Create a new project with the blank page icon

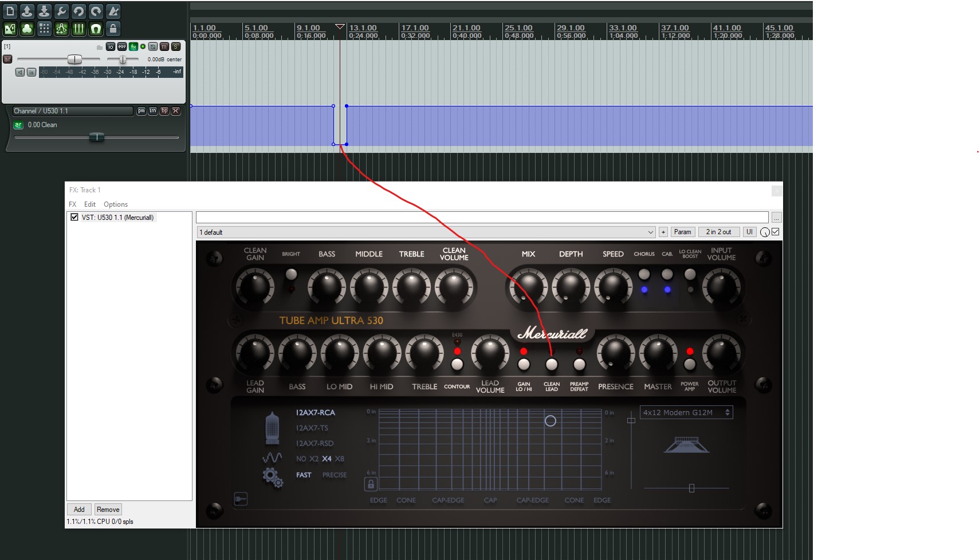point(10,11)
